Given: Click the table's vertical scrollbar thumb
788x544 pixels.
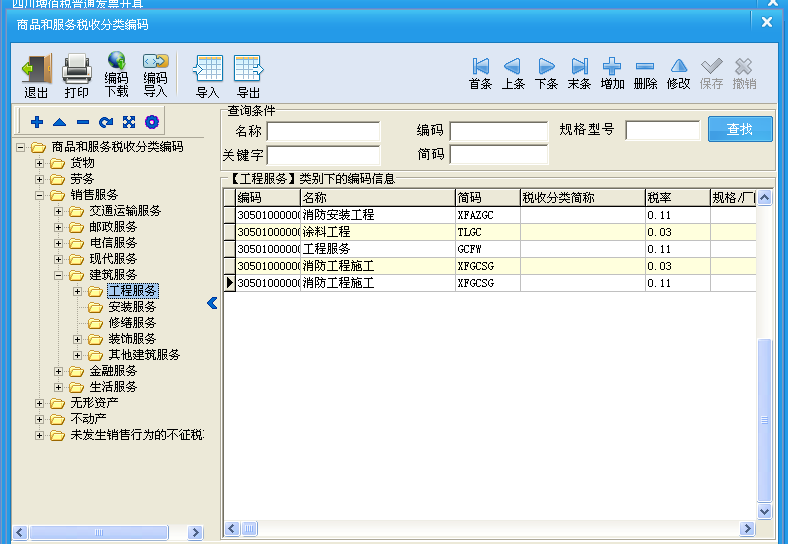Looking at the screenshot, I should coord(765,420).
